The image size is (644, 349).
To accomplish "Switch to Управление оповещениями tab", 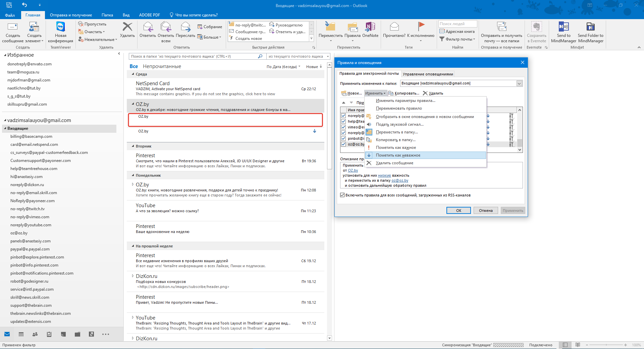I will 428,74.
